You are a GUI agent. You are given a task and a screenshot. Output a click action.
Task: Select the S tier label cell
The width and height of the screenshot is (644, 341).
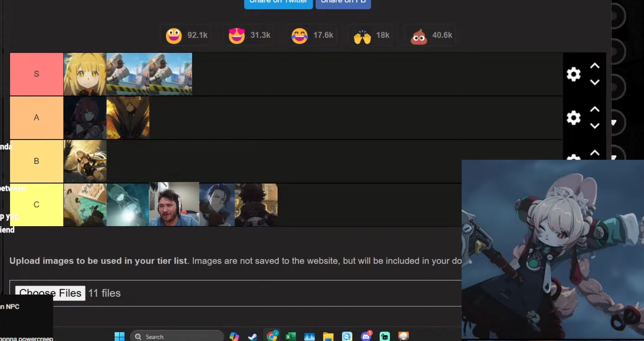(37, 74)
